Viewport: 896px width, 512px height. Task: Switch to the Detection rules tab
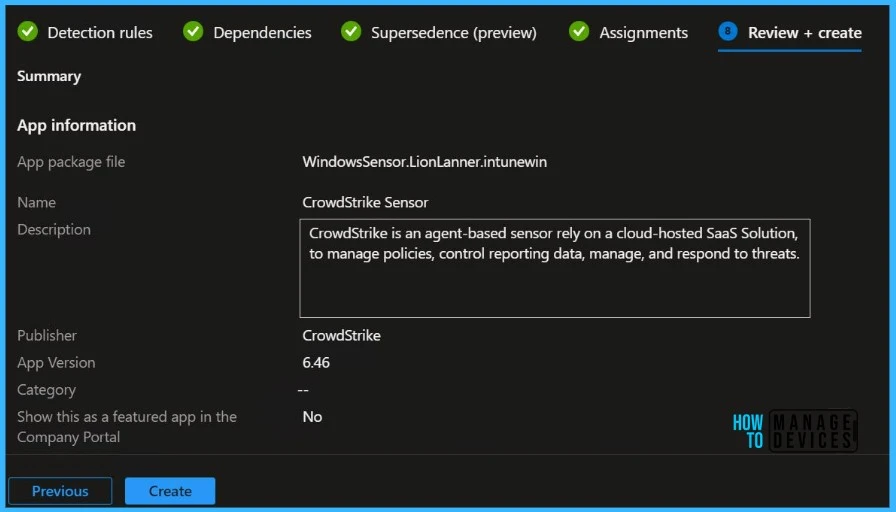tap(100, 33)
